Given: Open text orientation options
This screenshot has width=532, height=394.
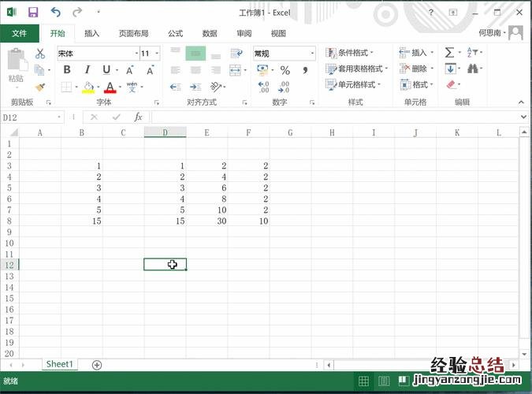Looking at the screenshot, I should 216,87.
